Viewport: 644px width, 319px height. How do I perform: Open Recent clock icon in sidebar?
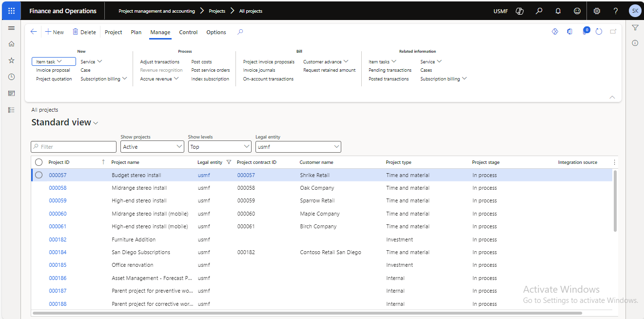pyautogui.click(x=11, y=77)
